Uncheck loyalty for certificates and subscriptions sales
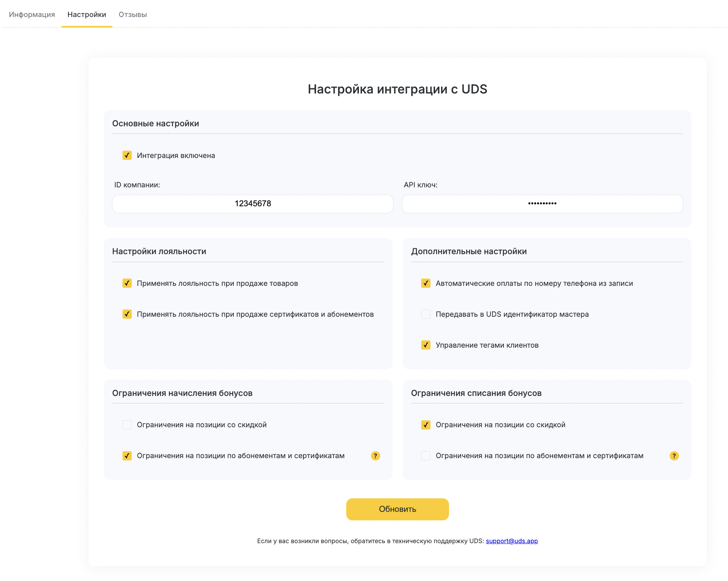The image size is (728, 581). (x=127, y=314)
